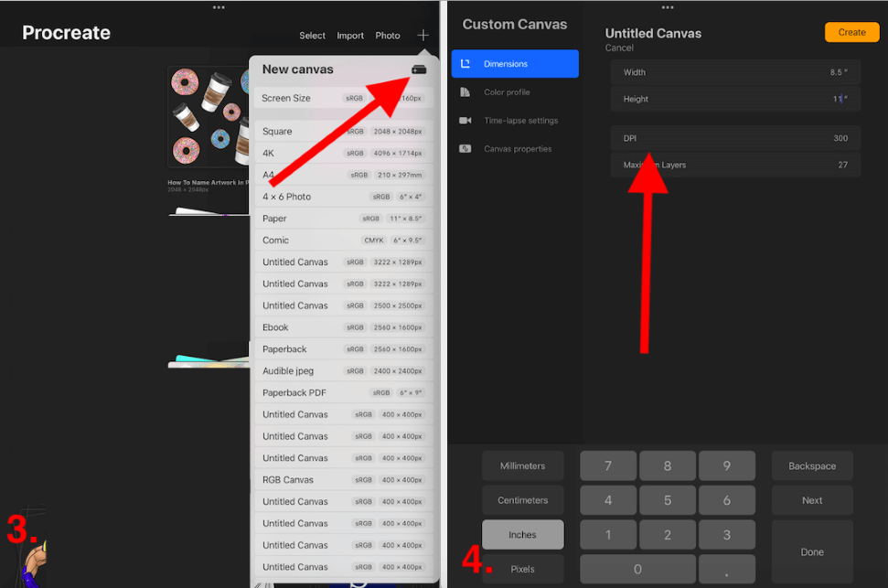Viewport: 888px width, 588px height.
Task: Switch units to Pixels
Action: coord(523,569)
